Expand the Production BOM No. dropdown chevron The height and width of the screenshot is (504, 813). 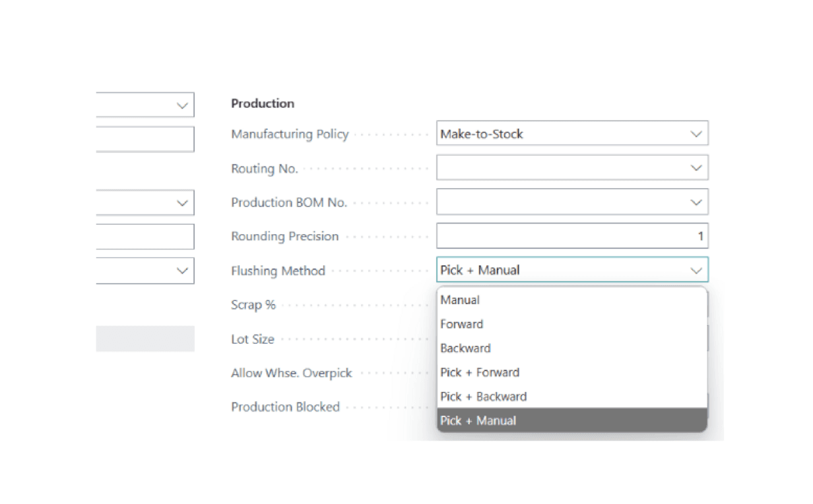pos(696,202)
